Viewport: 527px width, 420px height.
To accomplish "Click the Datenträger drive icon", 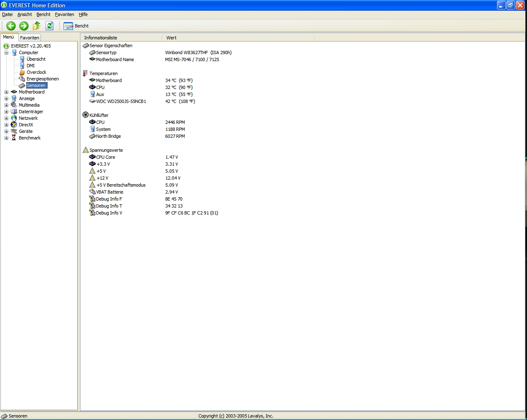I will tap(14, 112).
